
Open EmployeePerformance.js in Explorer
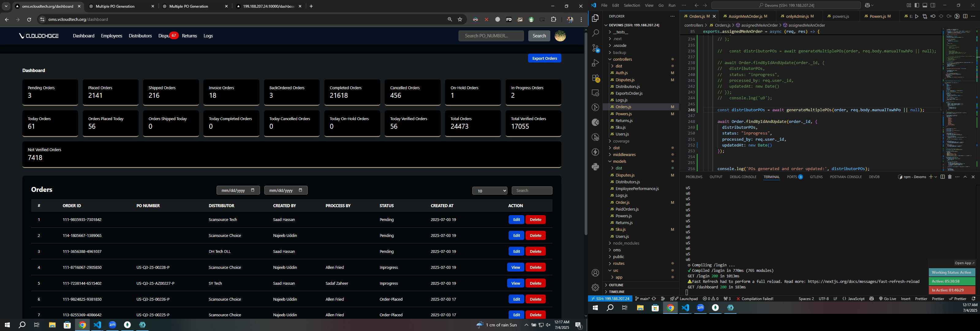point(637,189)
